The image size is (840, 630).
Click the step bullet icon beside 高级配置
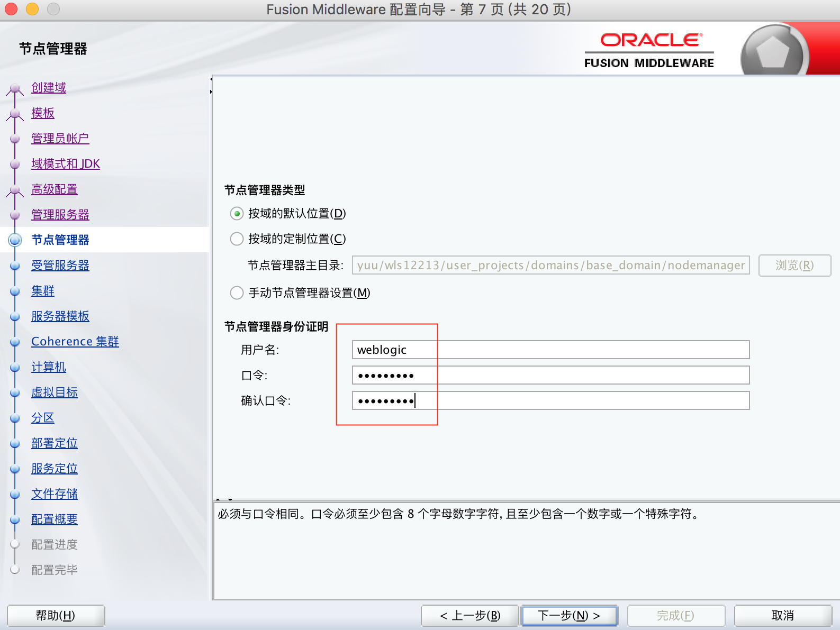point(15,190)
